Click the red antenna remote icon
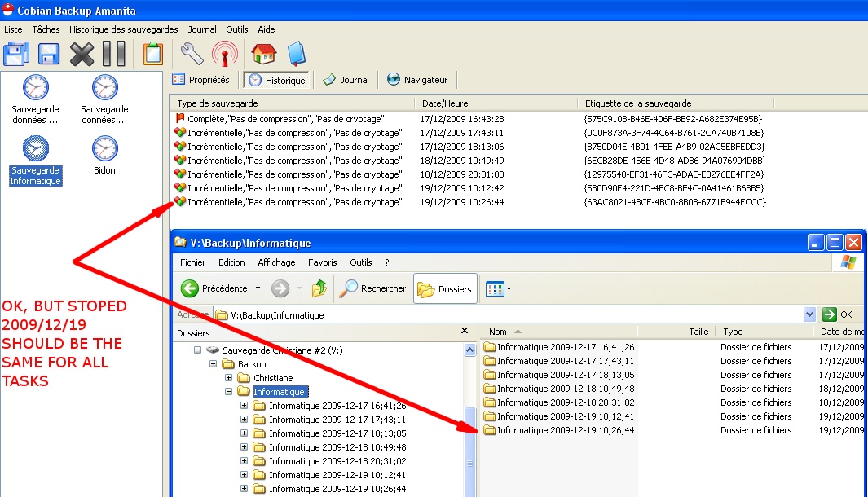The image size is (868, 497). pyautogui.click(x=225, y=55)
